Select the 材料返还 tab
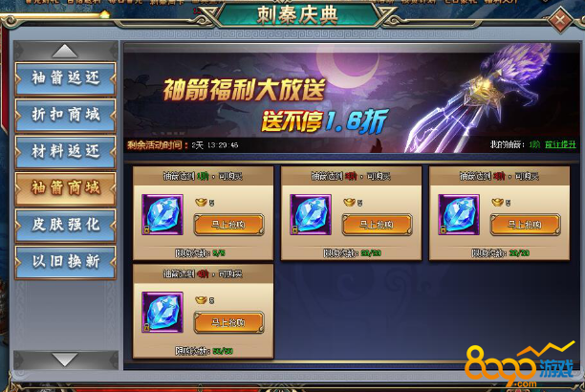This screenshot has width=585, height=392. point(65,152)
